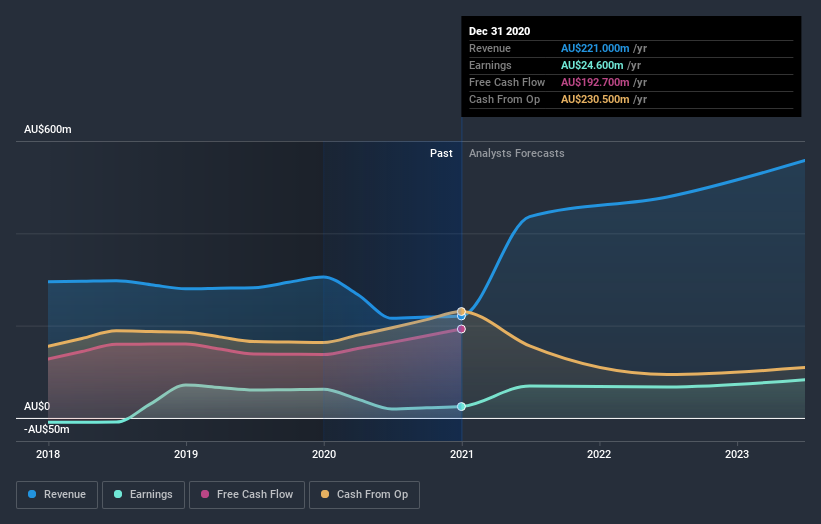Screen dimensions: 821x524
Task: Select the 2020 x-axis label
Action: point(324,454)
